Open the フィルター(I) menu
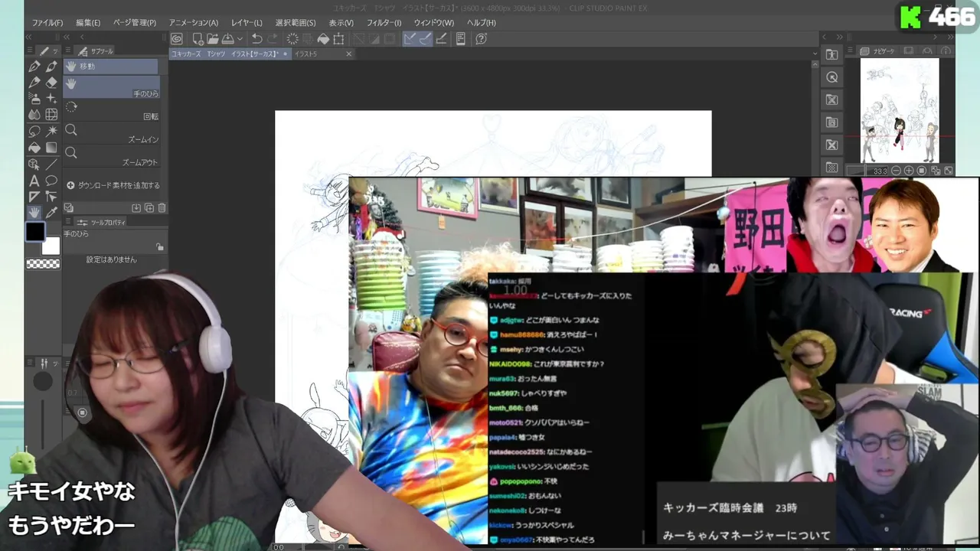 384,23
